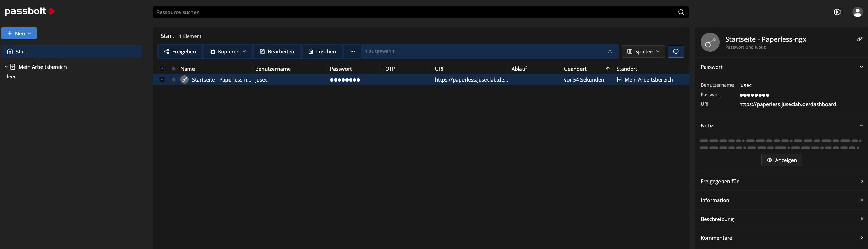This screenshot has height=249, width=868.
Task: Open the user profile avatar menu
Action: tap(857, 12)
